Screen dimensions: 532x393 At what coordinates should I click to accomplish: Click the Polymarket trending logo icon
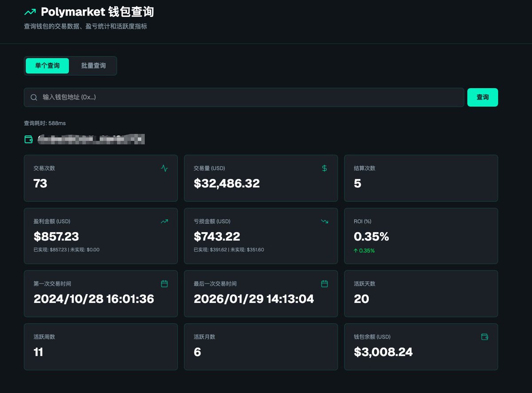point(30,12)
